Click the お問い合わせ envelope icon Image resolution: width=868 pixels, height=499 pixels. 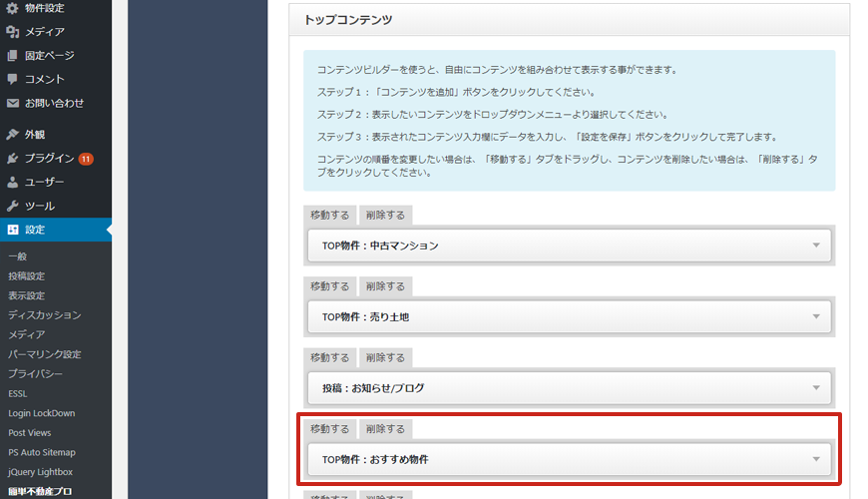(12, 103)
